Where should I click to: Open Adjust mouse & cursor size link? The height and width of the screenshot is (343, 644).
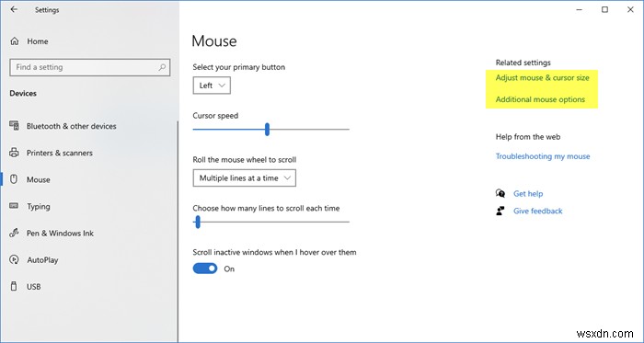click(542, 77)
